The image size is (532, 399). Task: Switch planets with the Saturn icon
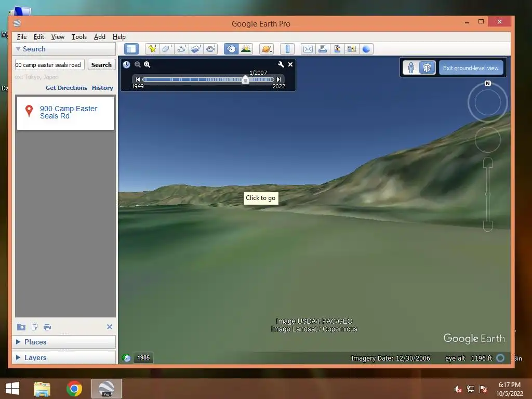(267, 49)
